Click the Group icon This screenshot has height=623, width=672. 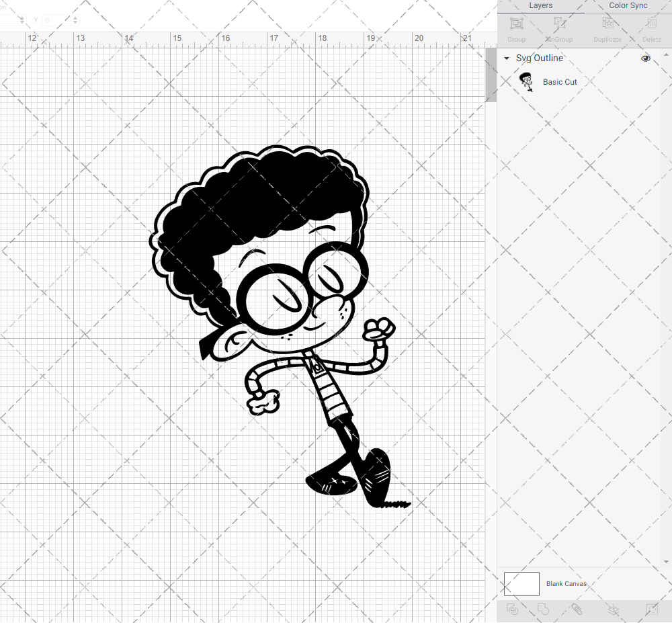coord(516,24)
